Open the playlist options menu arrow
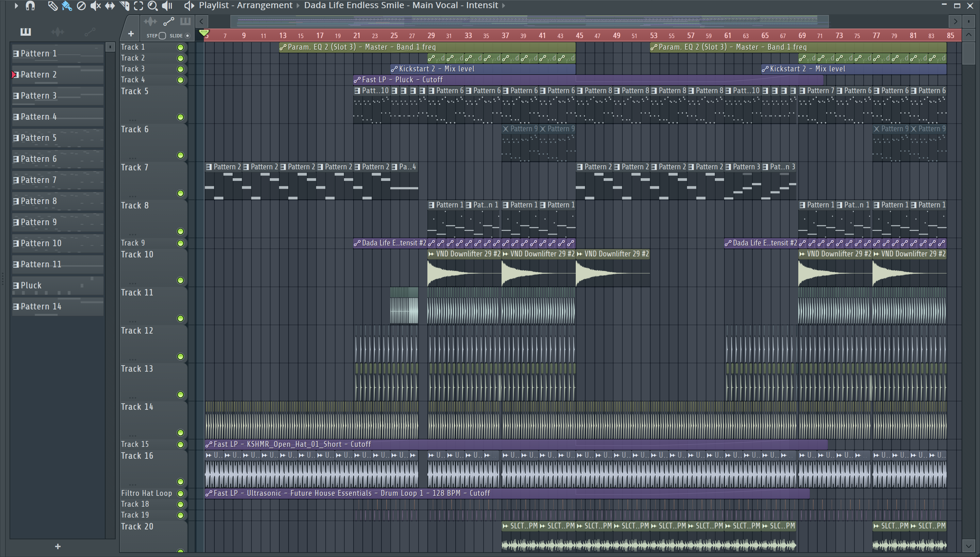The width and height of the screenshot is (980, 557). (x=16, y=6)
